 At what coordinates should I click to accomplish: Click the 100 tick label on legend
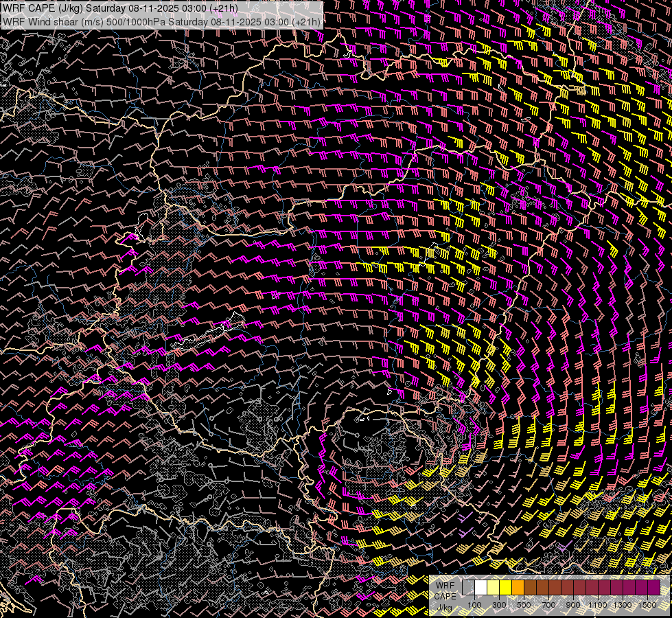pos(474,604)
